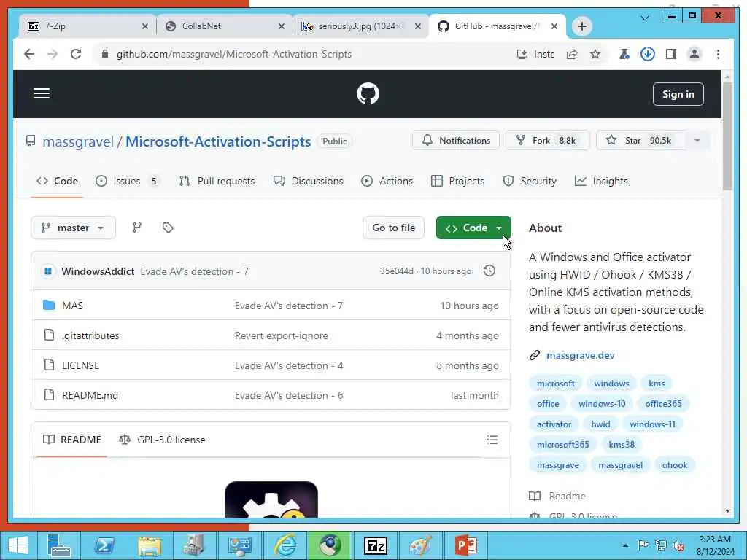Click the bookmark star in address bar
The image size is (747, 560).
point(595,54)
